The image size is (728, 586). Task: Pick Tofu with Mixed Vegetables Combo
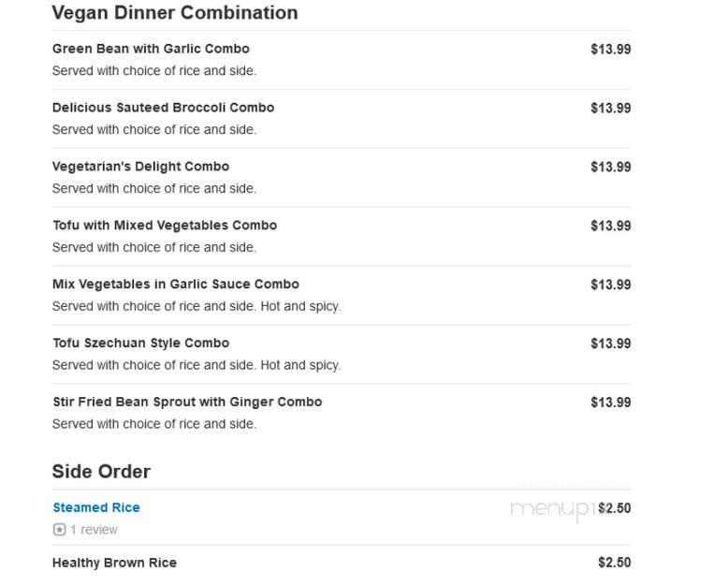165,226
